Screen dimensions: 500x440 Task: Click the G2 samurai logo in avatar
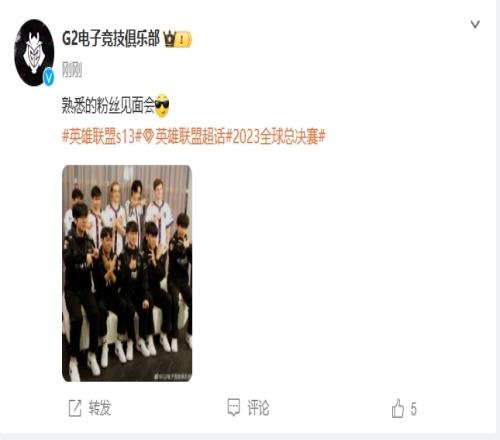click(x=33, y=53)
